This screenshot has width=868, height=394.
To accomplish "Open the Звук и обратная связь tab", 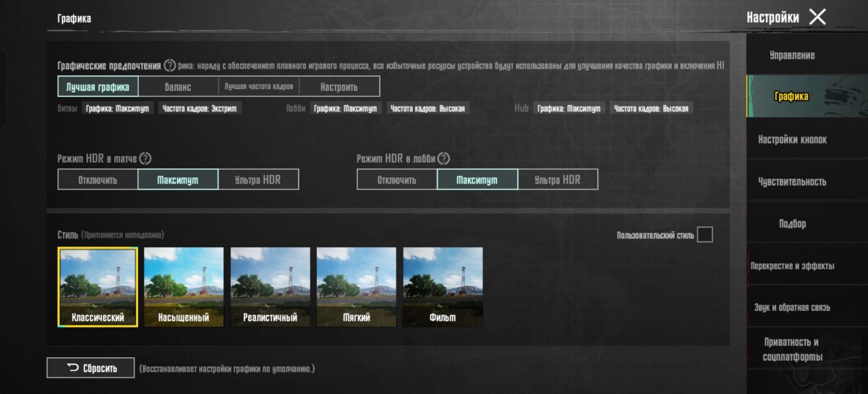I will [792, 307].
